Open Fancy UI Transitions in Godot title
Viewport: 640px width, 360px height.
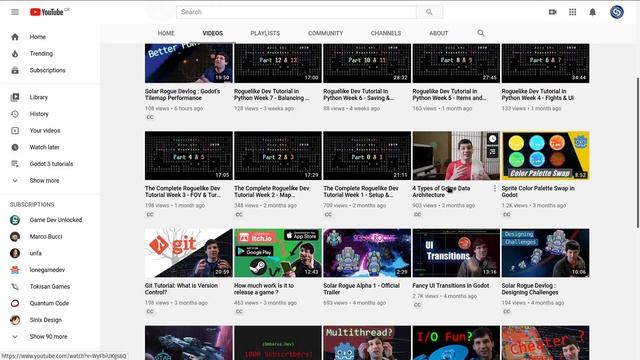pos(451,286)
